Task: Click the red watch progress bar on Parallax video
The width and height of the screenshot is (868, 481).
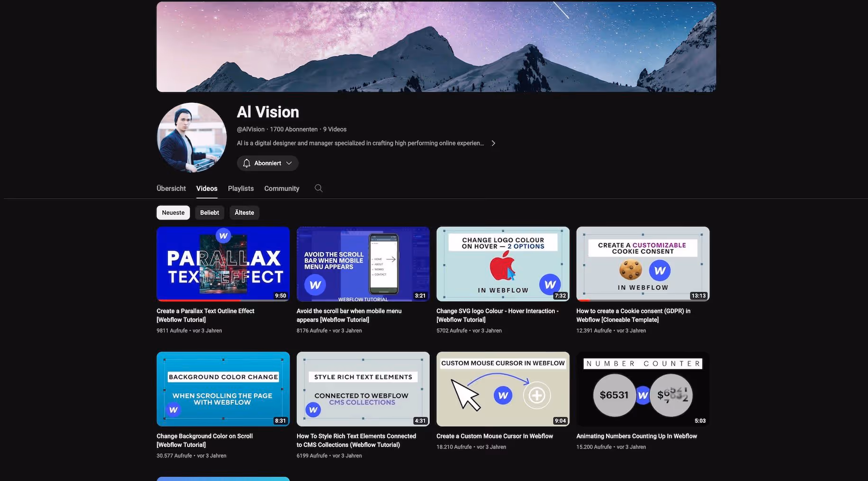Action: (199, 300)
